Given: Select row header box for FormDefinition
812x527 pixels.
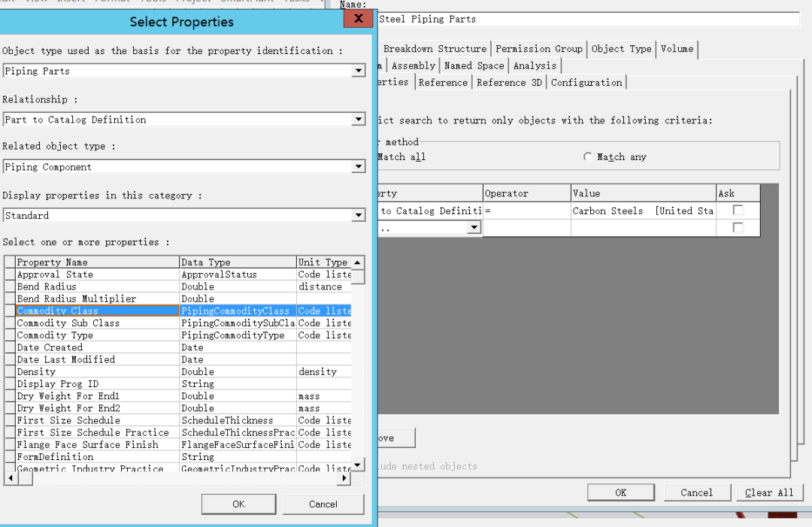Looking at the screenshot, I should point(10,457).
